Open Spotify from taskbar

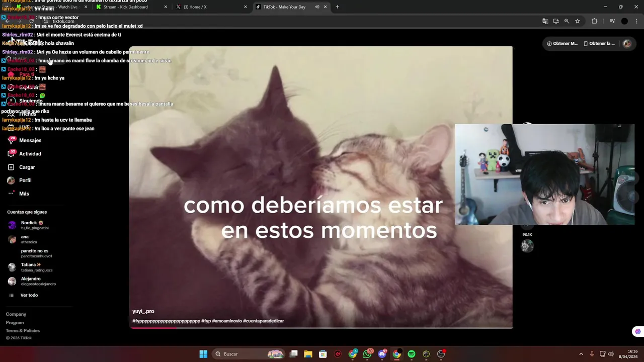coord(412,354)
